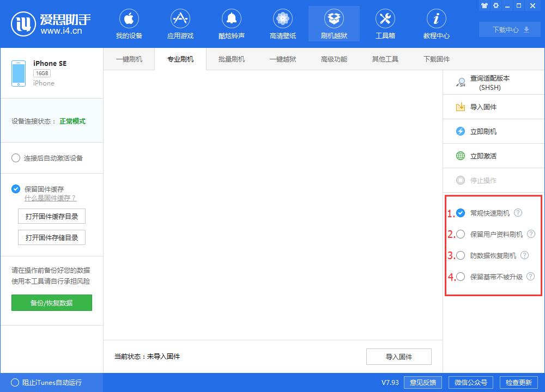Select 防数据恢复刷机 radio option
Image resolution: width=545 pixels, height=392 pixels.
[461, 256]
